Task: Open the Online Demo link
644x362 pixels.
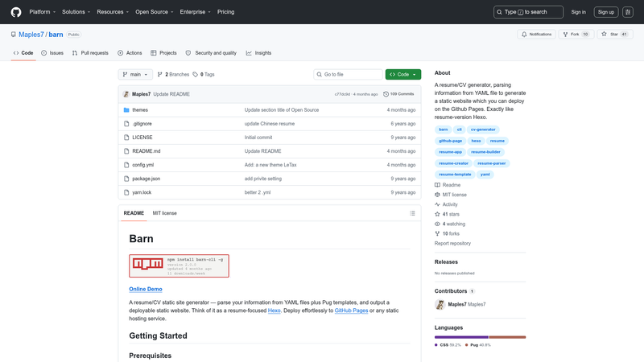Action: pos(146,289)
